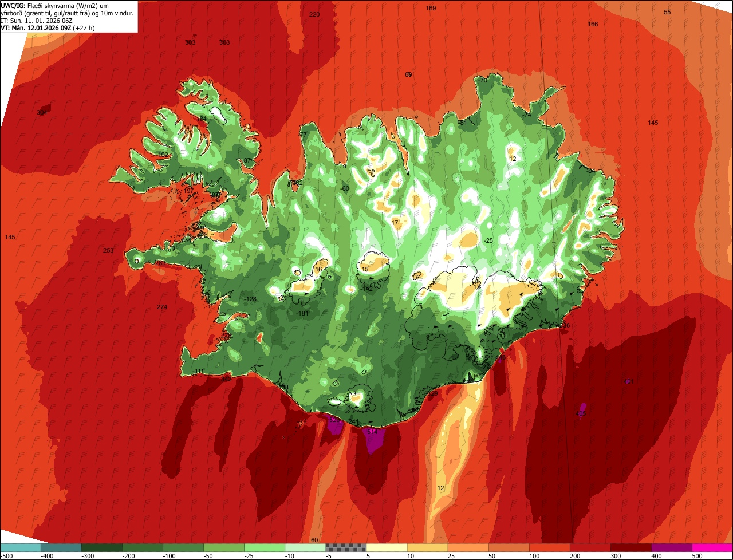
Task: Click the value -142 below Hofsjökull glacier
Action: coord(367,289)
